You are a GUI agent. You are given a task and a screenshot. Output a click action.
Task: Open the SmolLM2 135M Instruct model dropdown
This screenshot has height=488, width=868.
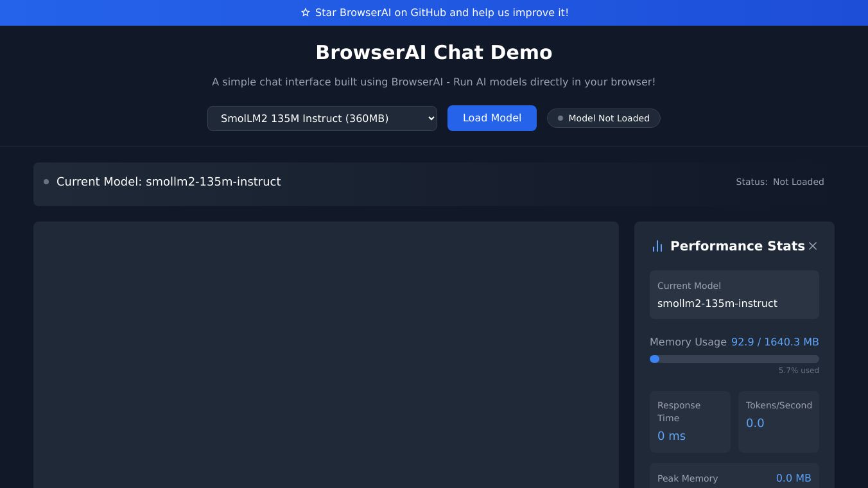(x=322, y=118)
